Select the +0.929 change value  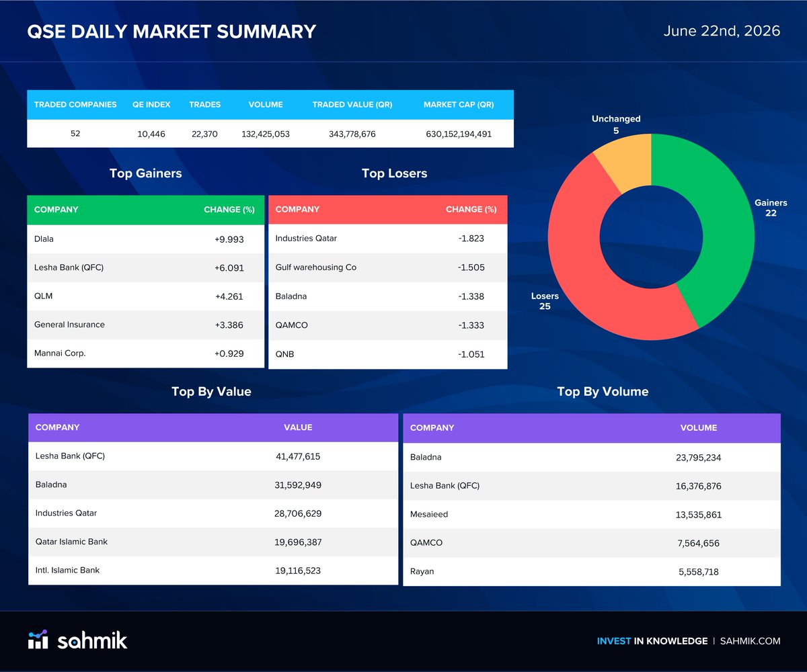[x=229, y=353]
